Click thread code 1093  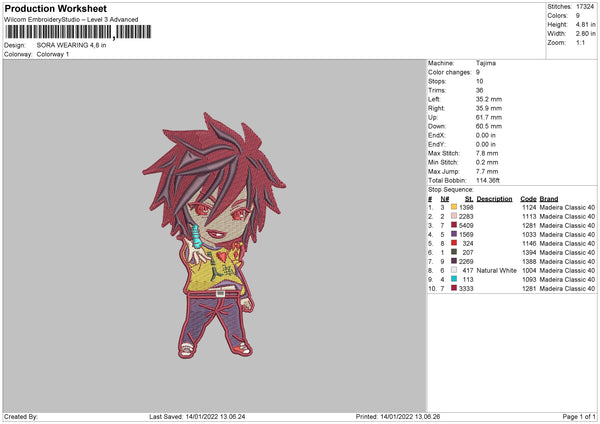[529, 279]
